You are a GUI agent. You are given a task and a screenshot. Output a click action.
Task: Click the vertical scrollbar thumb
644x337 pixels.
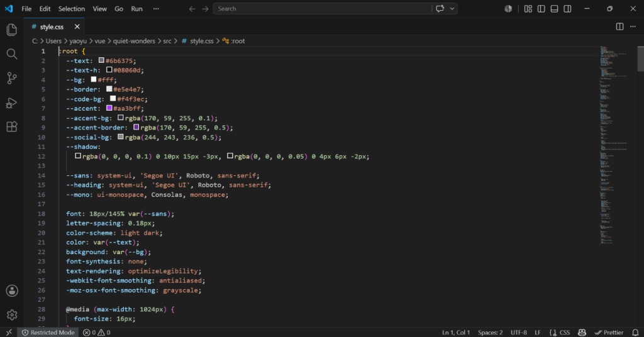(x=641, y=58)
